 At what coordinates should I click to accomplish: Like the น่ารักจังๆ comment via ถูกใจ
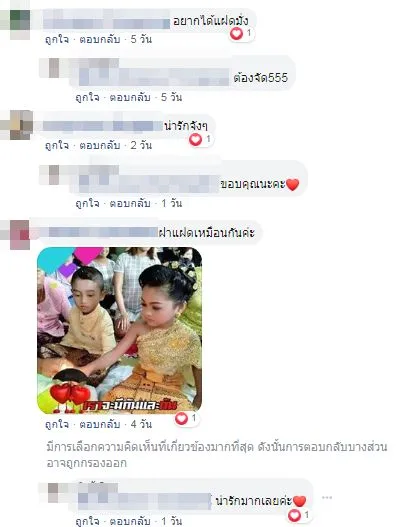57,145
